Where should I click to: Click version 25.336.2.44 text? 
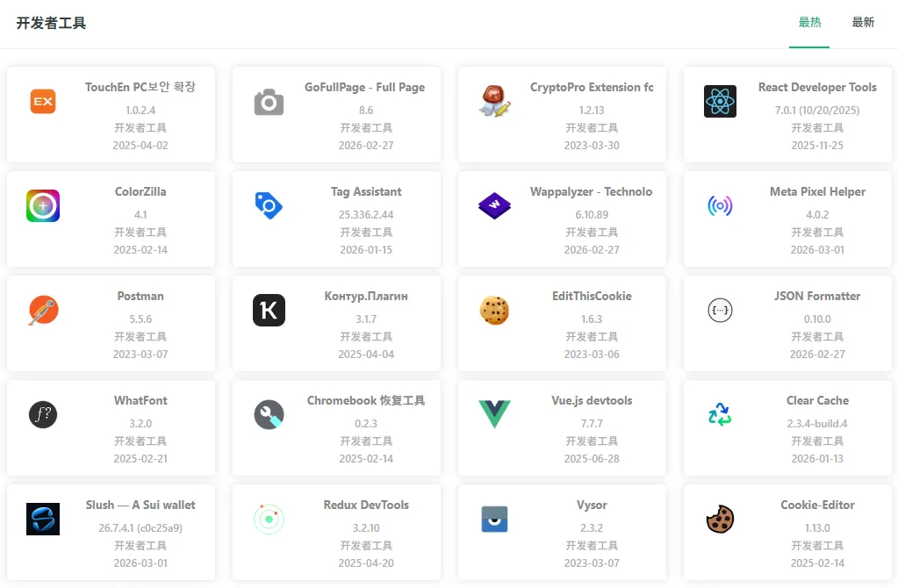366,215
